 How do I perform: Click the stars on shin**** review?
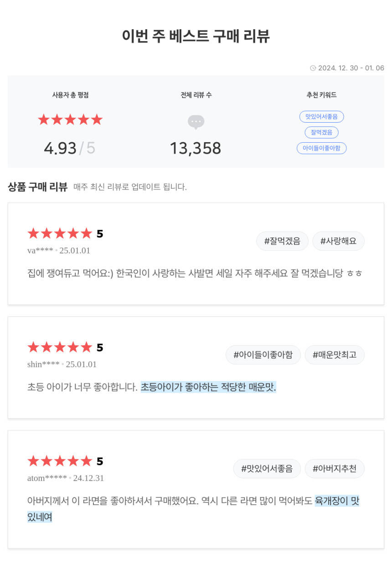point(60,348)
